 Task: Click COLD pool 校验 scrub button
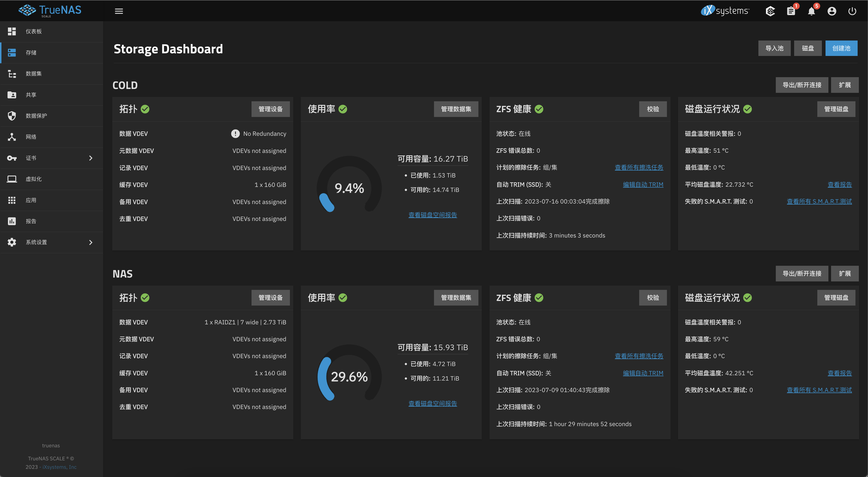coord(653,109)
